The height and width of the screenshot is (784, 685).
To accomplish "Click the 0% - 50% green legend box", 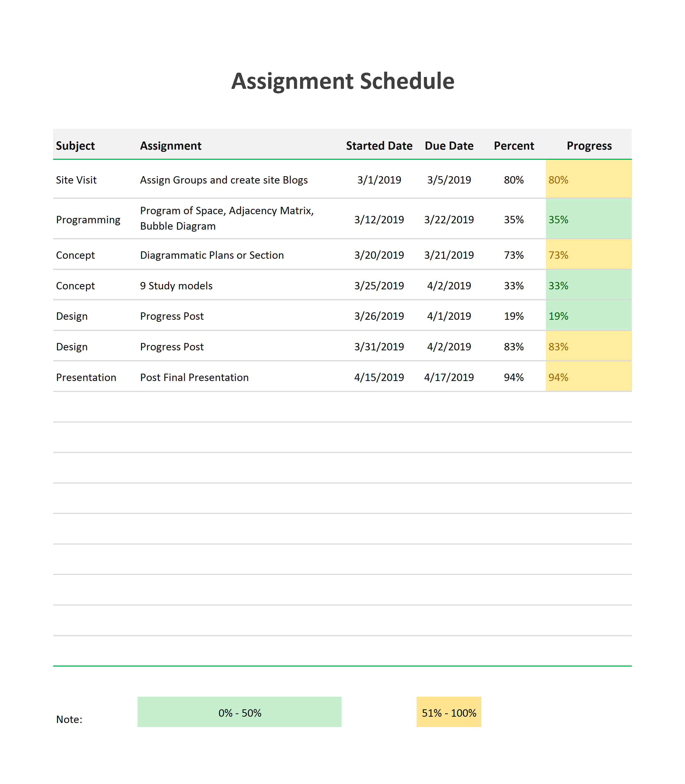I will 239,712.
